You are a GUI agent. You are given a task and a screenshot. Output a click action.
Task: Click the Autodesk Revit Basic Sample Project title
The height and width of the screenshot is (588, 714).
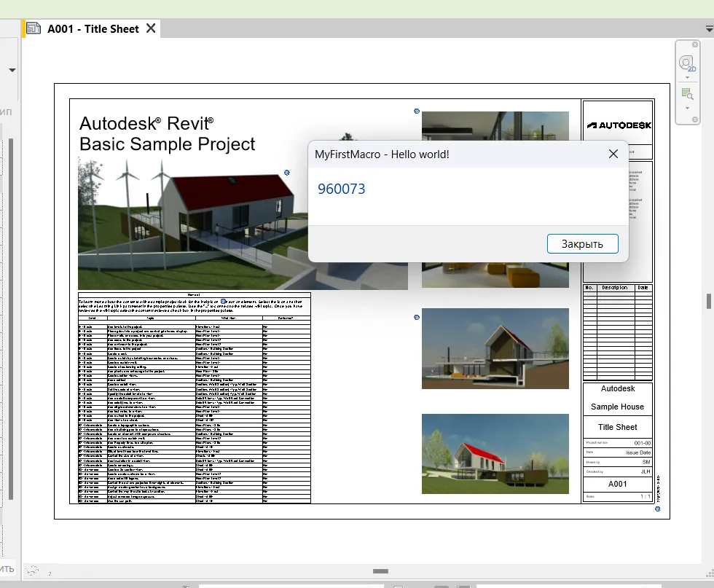[x=167, y=133]
